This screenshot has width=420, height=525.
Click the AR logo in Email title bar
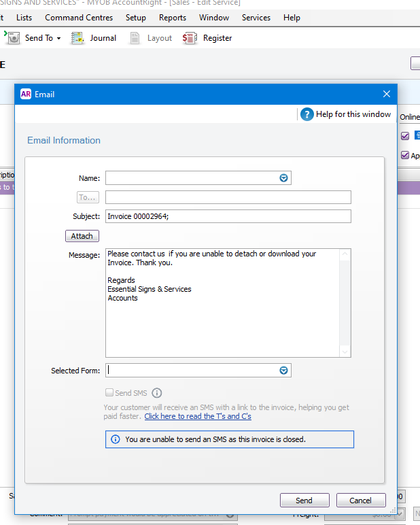click(26, 95)
